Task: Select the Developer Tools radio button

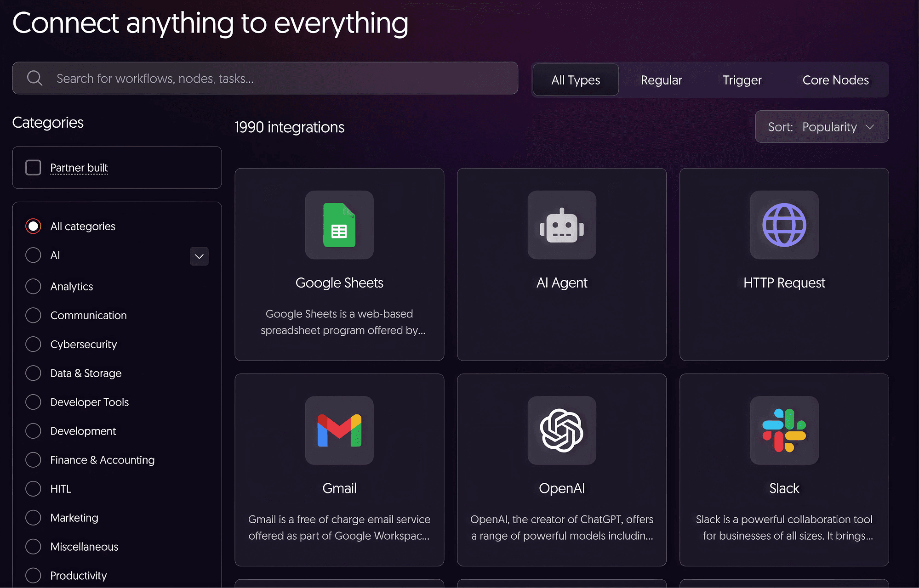Action: (x=33, y=402)
